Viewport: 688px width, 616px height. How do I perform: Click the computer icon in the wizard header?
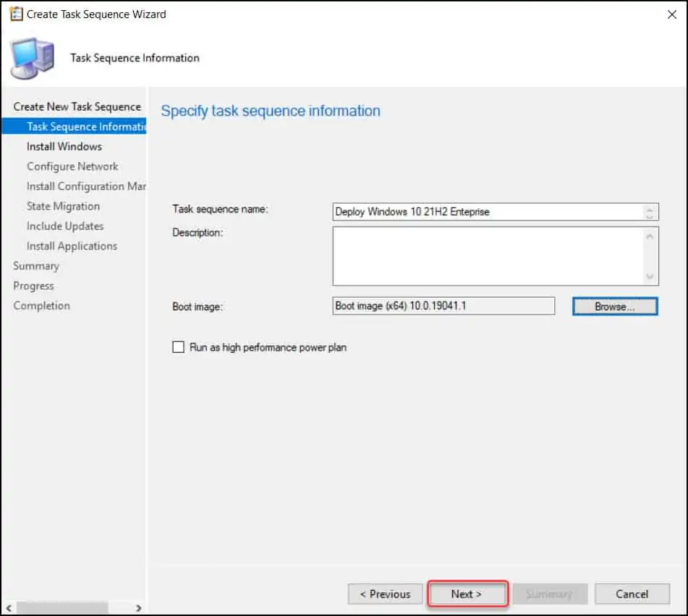click(33, 59)
